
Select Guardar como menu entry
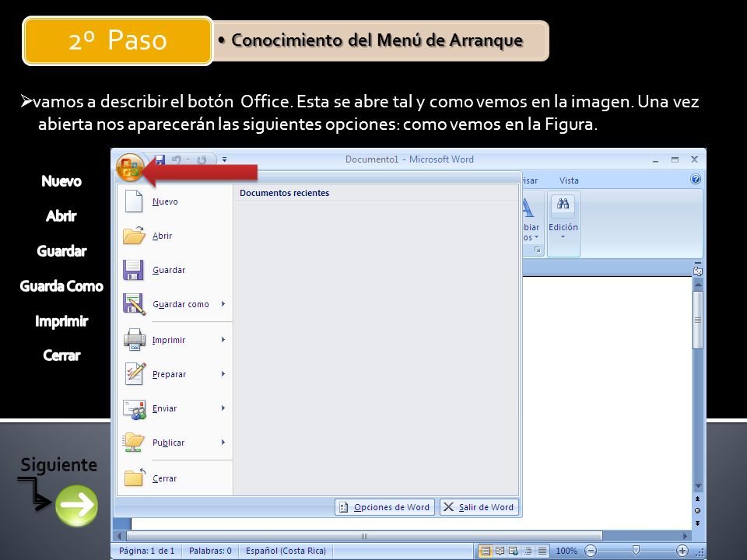(175, 304)
